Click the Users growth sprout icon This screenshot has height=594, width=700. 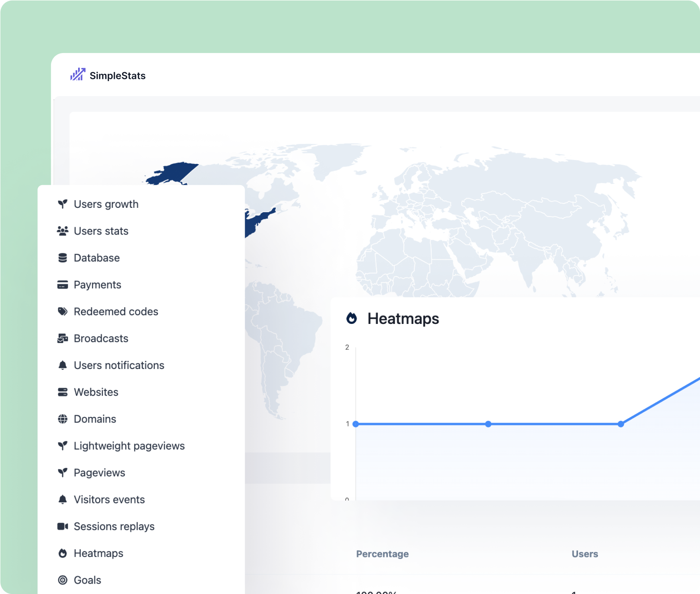click(63, 204)
